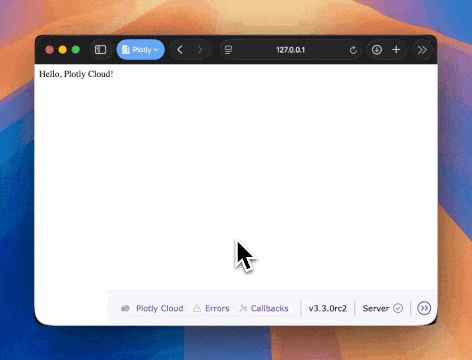Screen dimensions: 472x360
Task: Click the Hello, Plotly Cloud! text
Action: click(x=76, y=74)
